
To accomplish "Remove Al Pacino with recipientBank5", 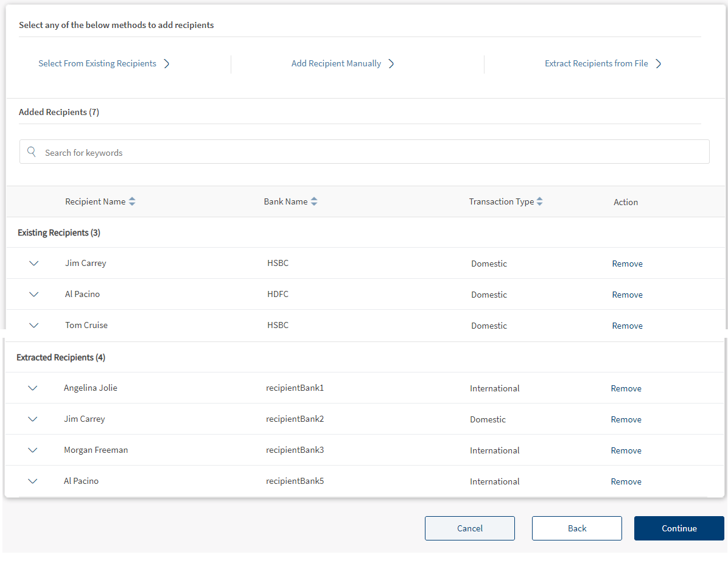I will [x=626, y=481].
